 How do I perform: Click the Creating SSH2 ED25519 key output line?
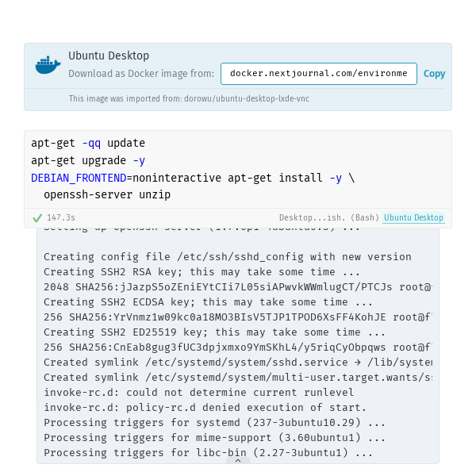[214, 332]
